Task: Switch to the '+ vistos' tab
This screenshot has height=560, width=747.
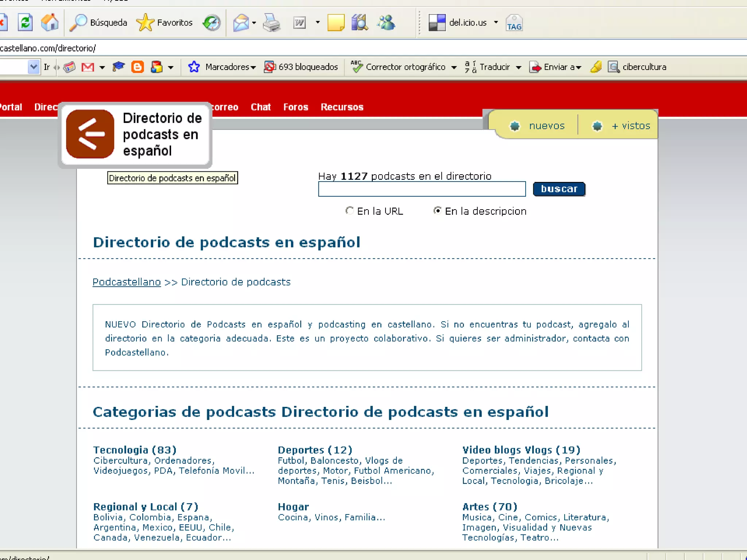Action: pos(631,126)
